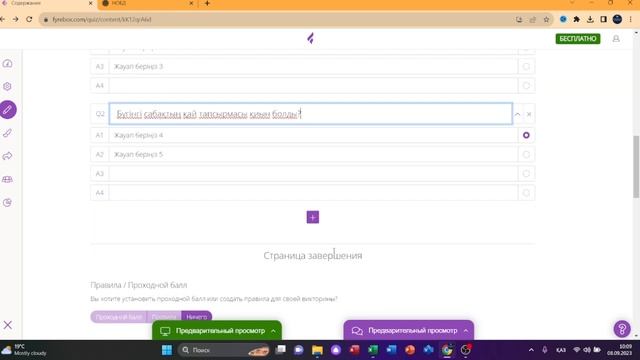Open Word from taskbar
Image resolution: width=640 pixels, height=360 pixels.
(x=391, y=350)
